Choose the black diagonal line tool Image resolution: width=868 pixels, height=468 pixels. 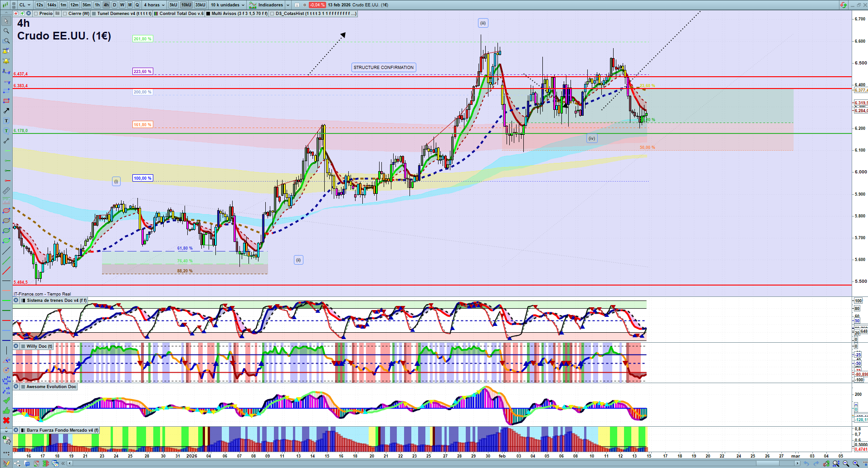tap(6, 251)
